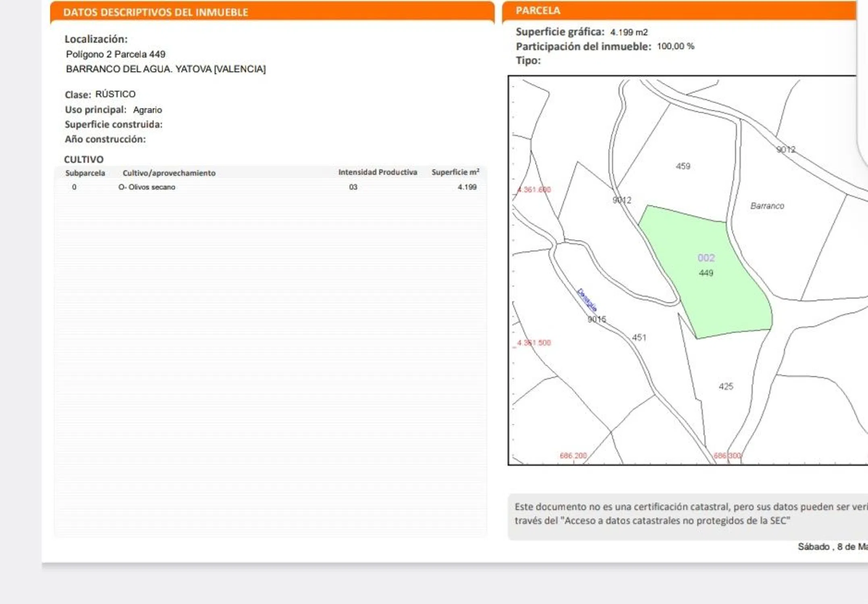Click the PARCELA section header
This screenshot has width=868, height=604.
pyautogui.click(x=538, y=10)
